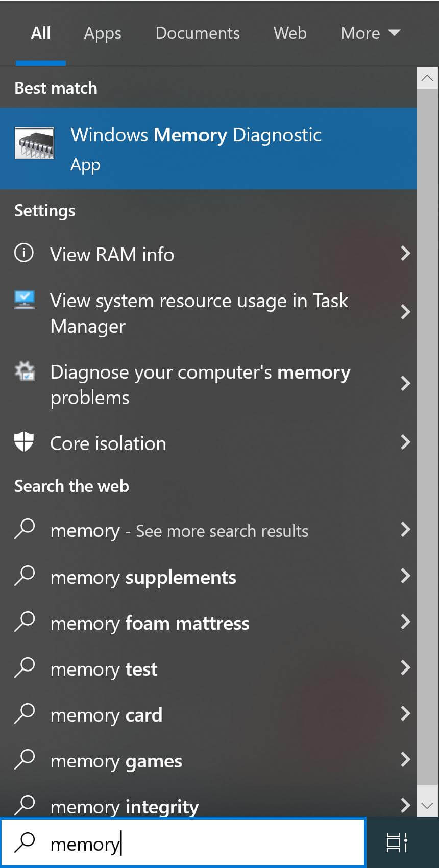Viewport: 439px width, 868px height.
Task: Expand the memory foam mattress arrow
Action: tap(405, 622)
